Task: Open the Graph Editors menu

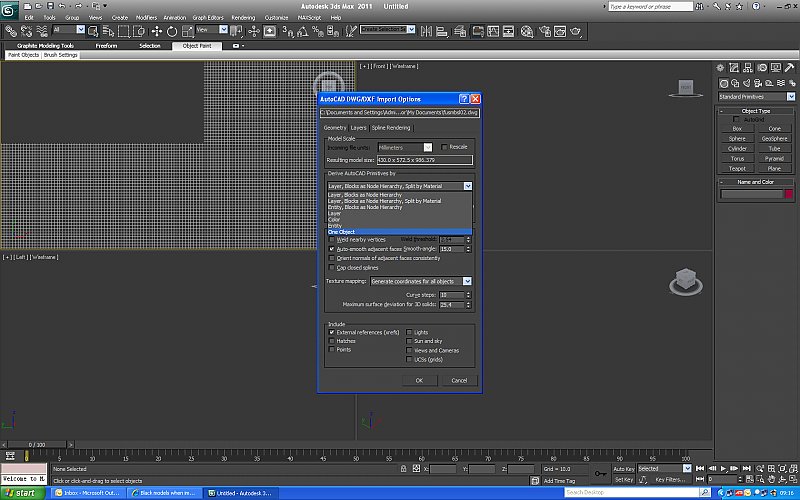Action: click(x=208, y=17)
